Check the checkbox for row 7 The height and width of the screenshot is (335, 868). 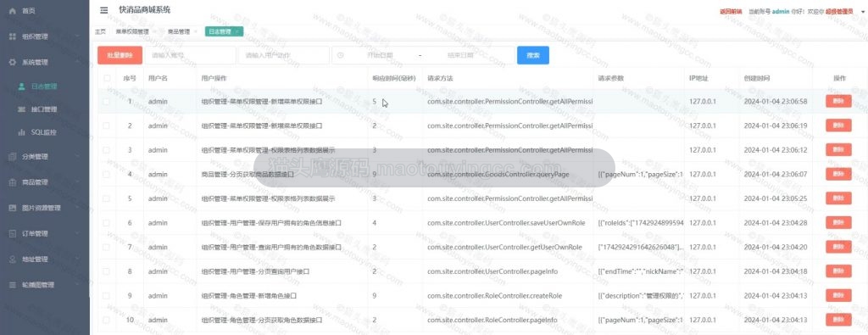(x=106, y=247)
